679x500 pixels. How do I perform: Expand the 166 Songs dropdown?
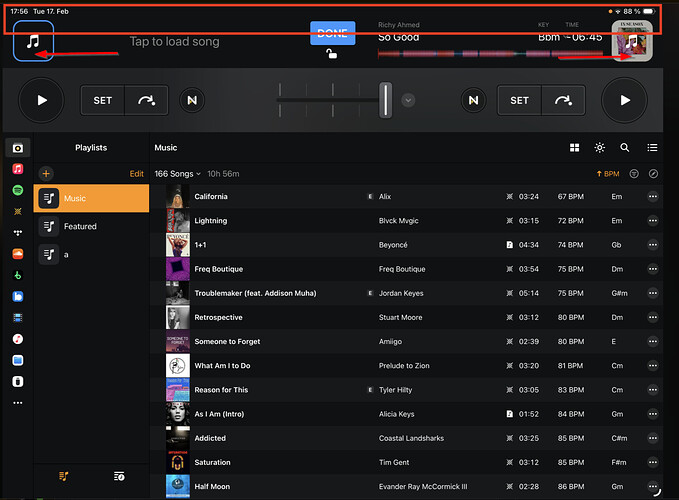point(178,174)
